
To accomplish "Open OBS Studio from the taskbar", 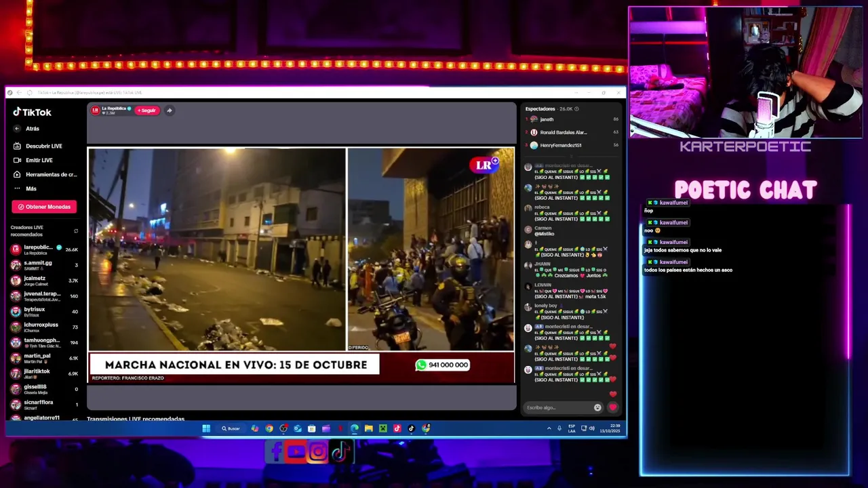I will (283, 428).
